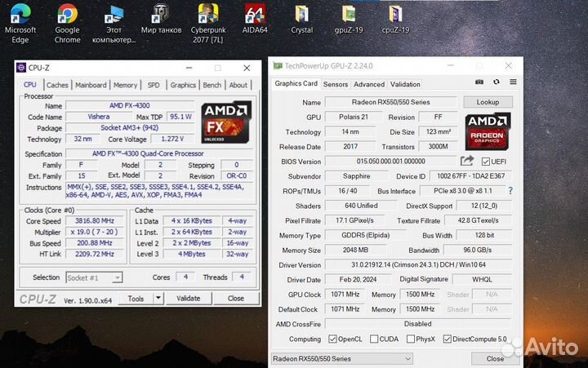Switch to the Caches tab in CPU-Z
Screen dimensions: 588x368
coord(57,85)
